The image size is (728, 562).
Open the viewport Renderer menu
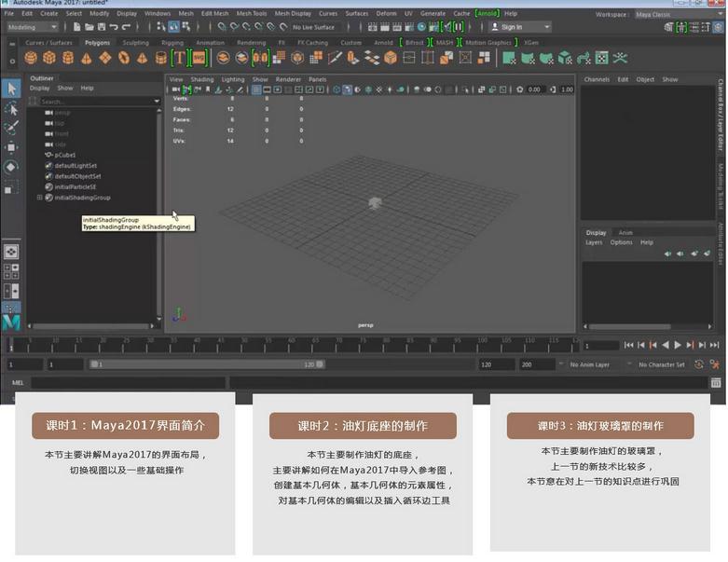point(288,79)
